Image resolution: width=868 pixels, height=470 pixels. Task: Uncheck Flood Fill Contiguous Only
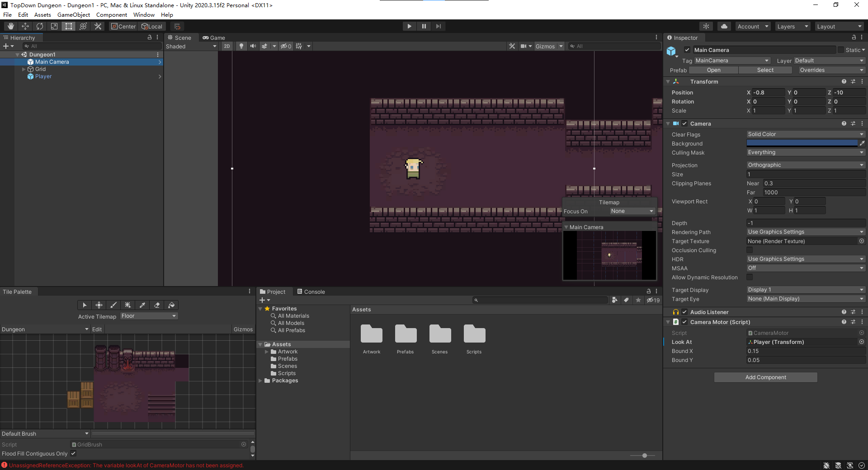tap(73, 453)
